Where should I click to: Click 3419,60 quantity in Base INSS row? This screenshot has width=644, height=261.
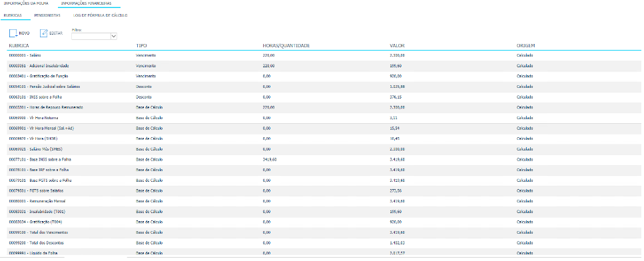pos(270,159)
